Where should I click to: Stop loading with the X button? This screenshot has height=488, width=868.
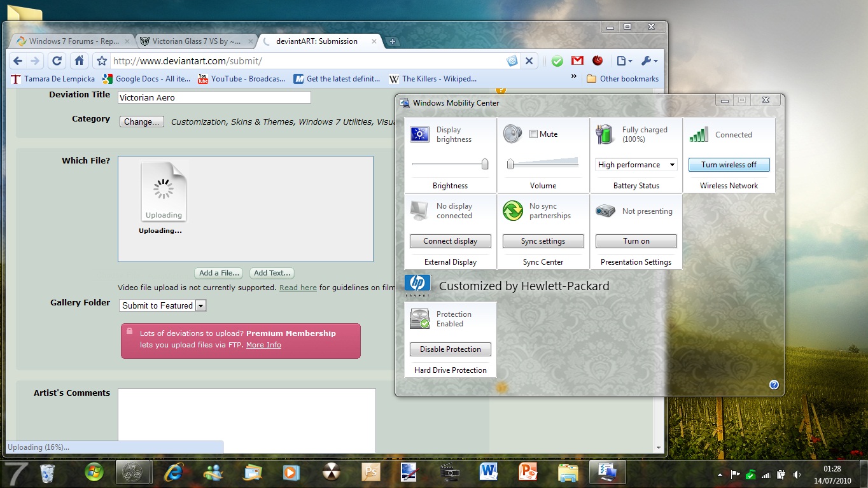529,61
